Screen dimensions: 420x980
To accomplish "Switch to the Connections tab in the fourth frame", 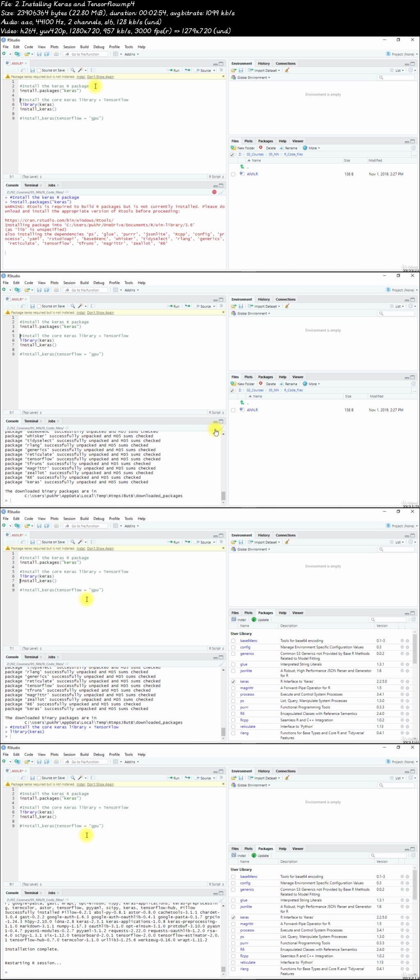I will (285, 771).
